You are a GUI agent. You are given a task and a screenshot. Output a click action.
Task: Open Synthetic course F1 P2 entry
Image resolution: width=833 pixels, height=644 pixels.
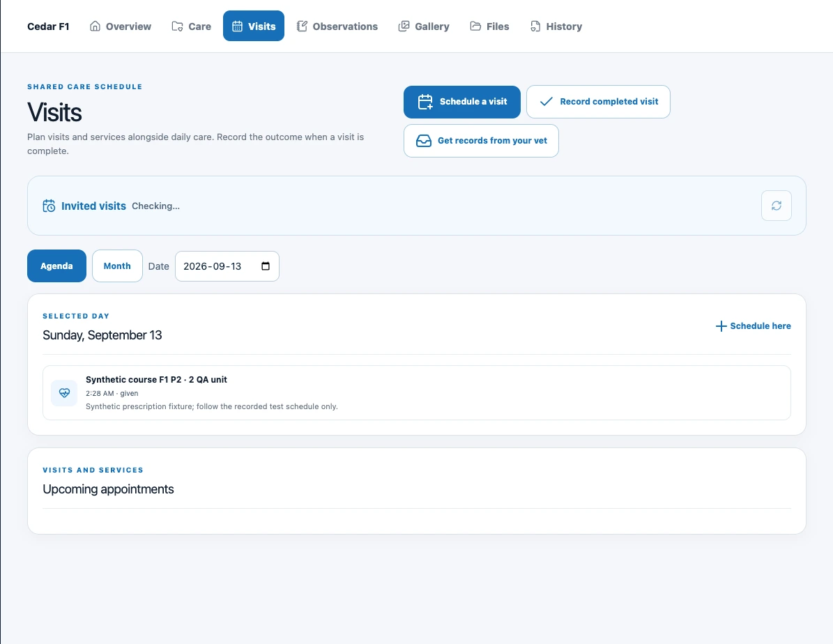click(x=417, y=392)
